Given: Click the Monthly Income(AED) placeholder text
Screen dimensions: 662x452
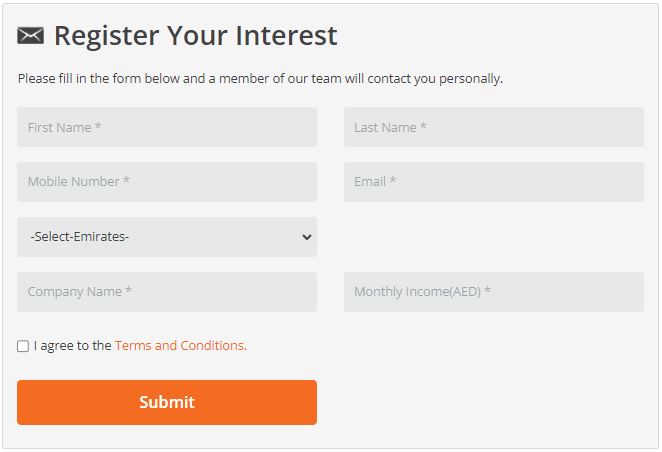Looking at the screenshot, I should pos(422,292).
